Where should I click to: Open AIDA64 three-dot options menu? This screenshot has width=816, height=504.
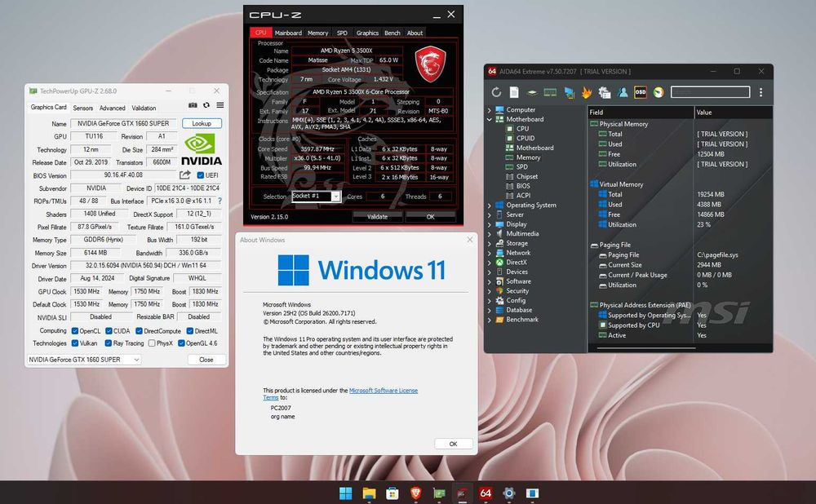click(x=761, y=92)
